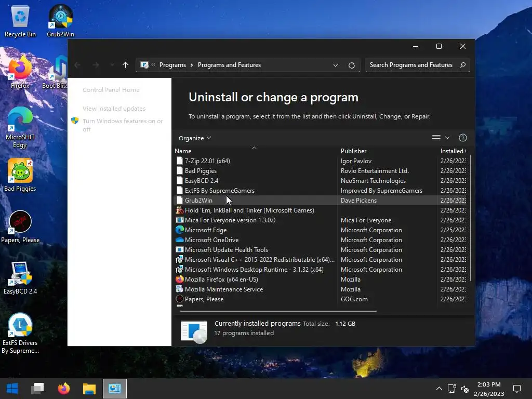Select Microsoft Windows Desktop Runtime entry
This screenshot has width=532, height=399.
click(320, 269)
